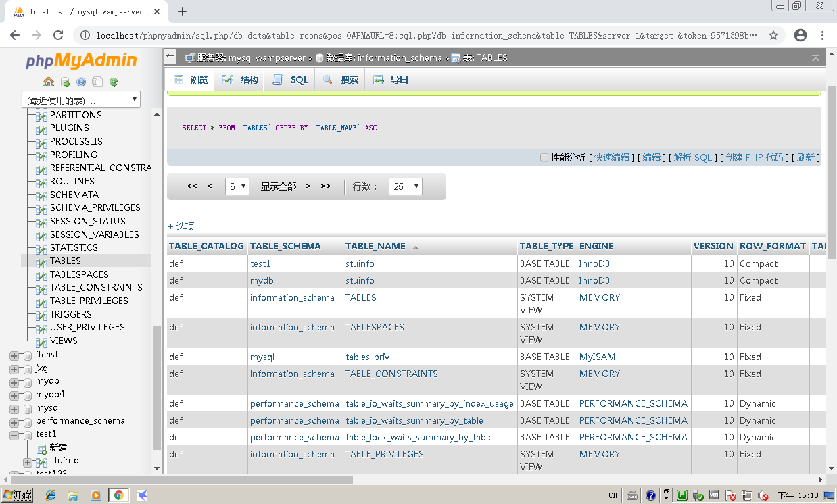Click the stuinfo table icon in tree
Viewport: 837px width, 504px height.
tap(41, 461)
